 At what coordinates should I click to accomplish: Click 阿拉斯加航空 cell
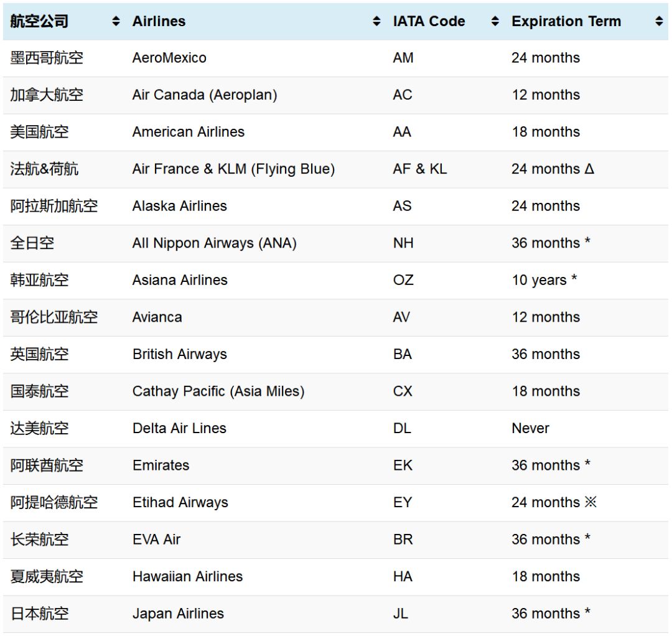[x=54, y=206]
